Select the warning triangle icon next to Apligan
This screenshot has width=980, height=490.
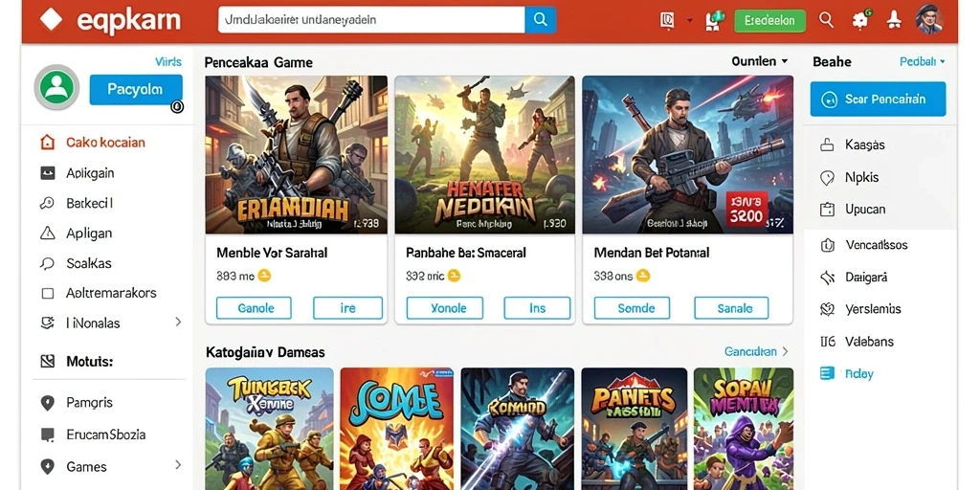pos(48,234)
